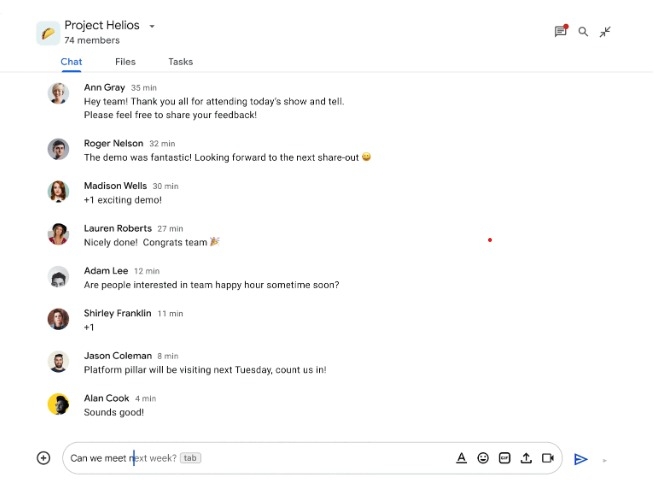Switch to the Tasks tab
Screen dimensions: 654x497
[180, 62]
